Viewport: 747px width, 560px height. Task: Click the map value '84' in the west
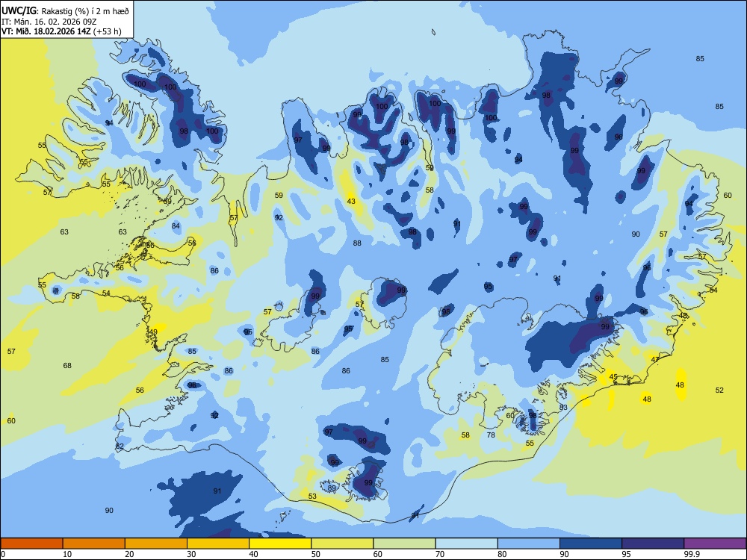coord(176,225)
